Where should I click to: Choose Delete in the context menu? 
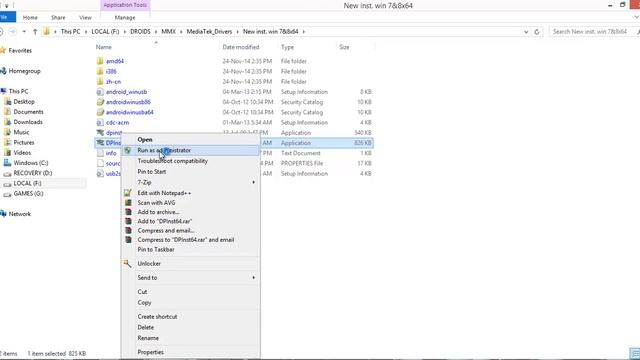pos(146,327)
